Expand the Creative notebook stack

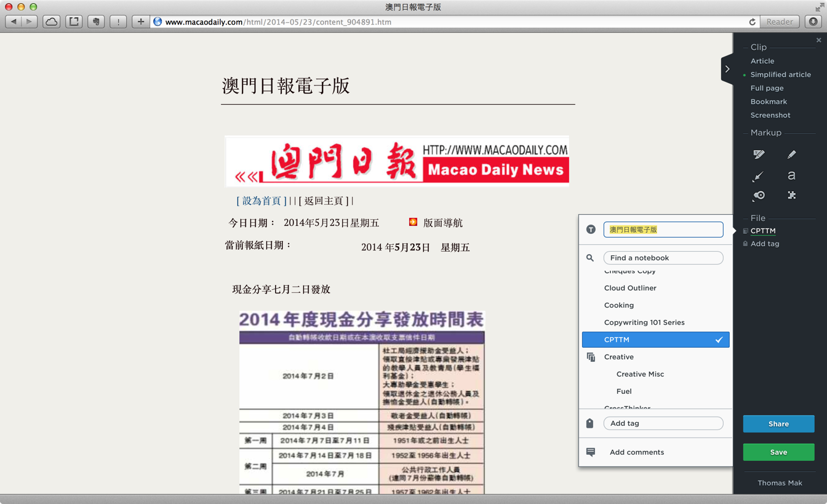591,357
